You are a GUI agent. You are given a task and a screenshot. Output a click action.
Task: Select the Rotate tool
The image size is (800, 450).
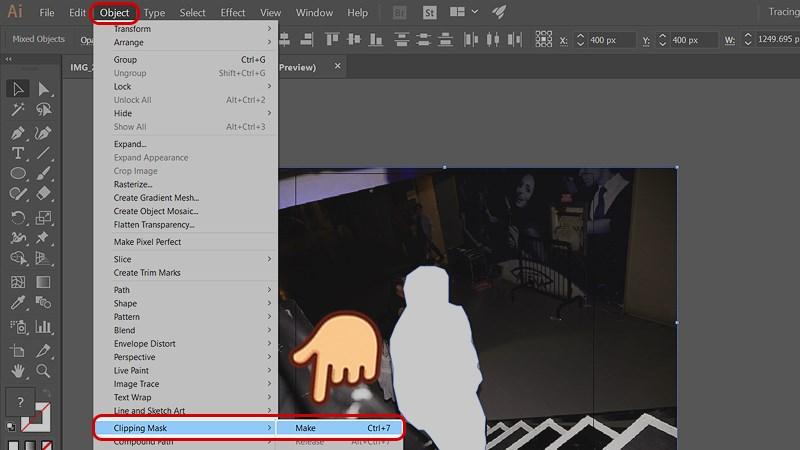pos(18,218)
